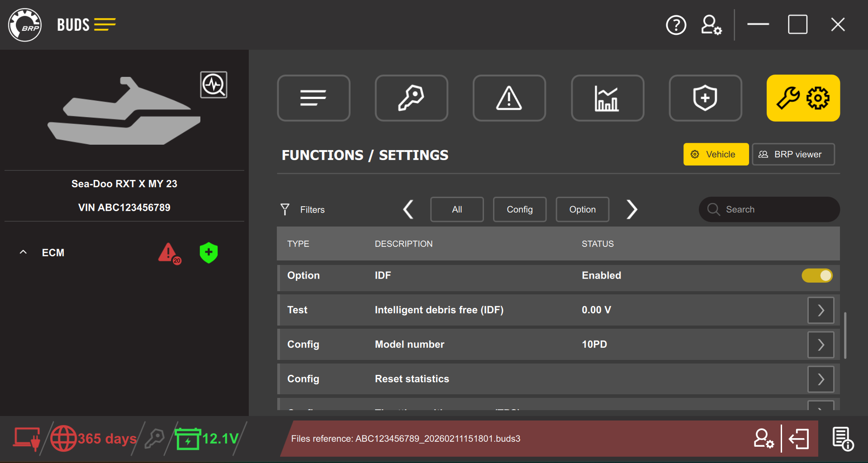Collapse the ECM section chevron
Screen dimensions: 868x463
(x=23, y=252)
